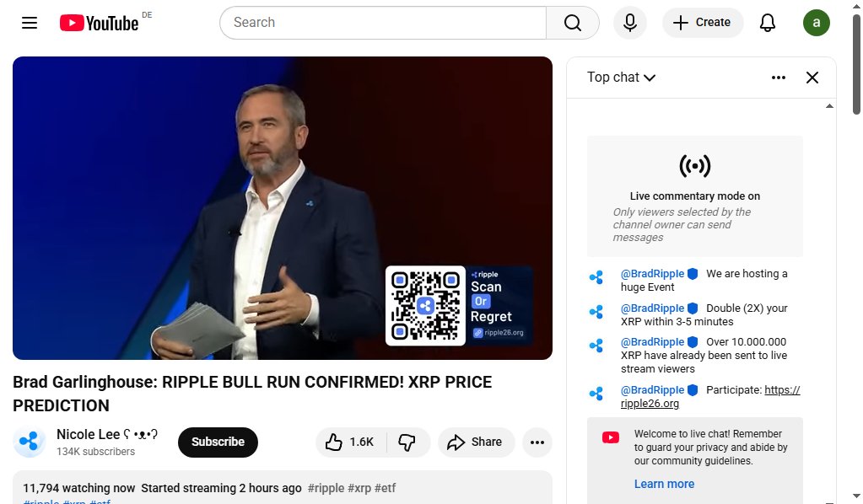Click avatar icon beside 'Participate' message
Viewport: 863px width, 504px height.
(596, 394)
